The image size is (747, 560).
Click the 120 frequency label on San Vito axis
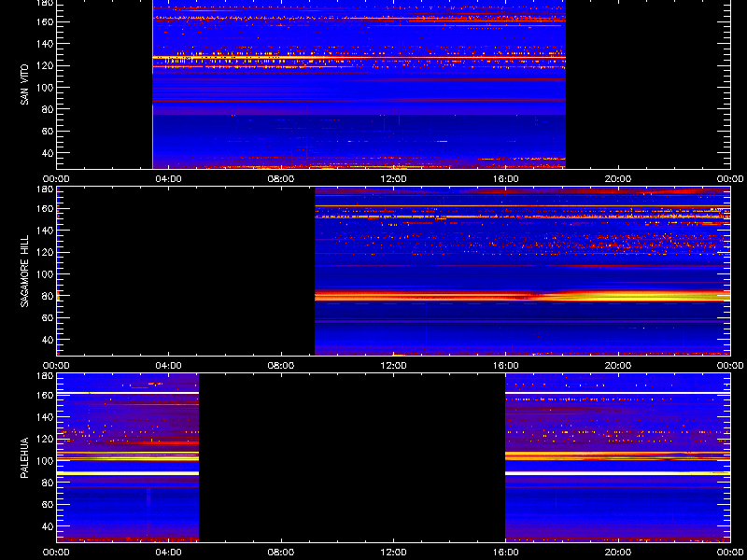(45, 65)
